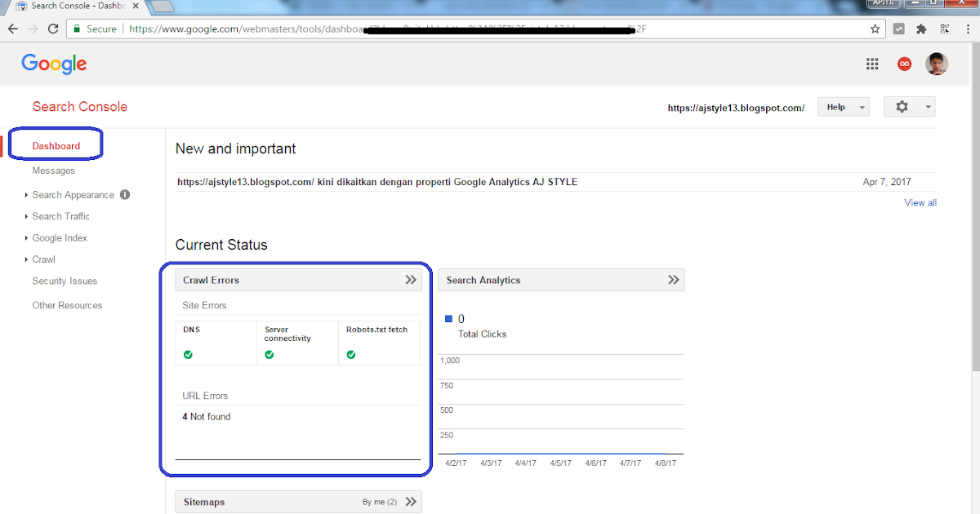Click the Site Errors subheading
980x514 pixels.
[204, 305]
